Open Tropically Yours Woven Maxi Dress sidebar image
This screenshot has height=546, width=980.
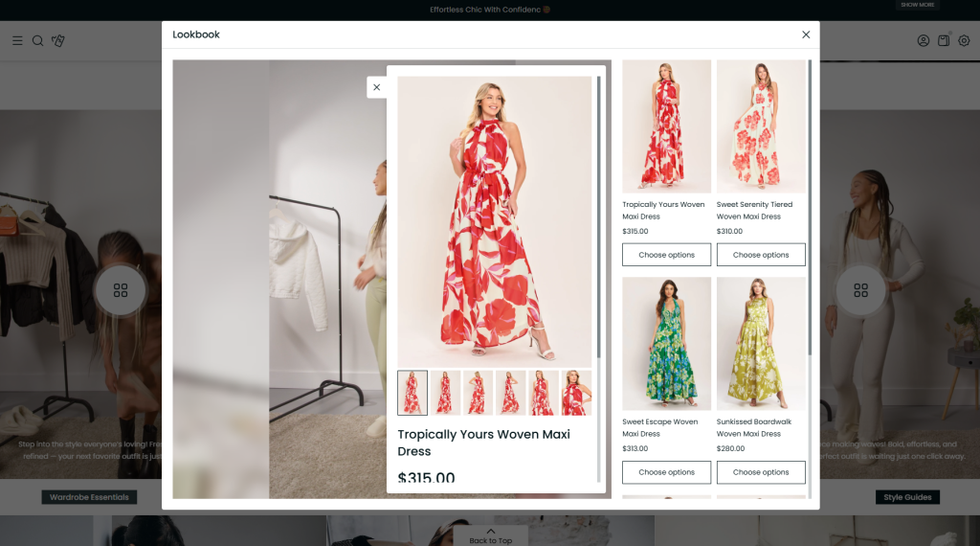click(666, 126)
